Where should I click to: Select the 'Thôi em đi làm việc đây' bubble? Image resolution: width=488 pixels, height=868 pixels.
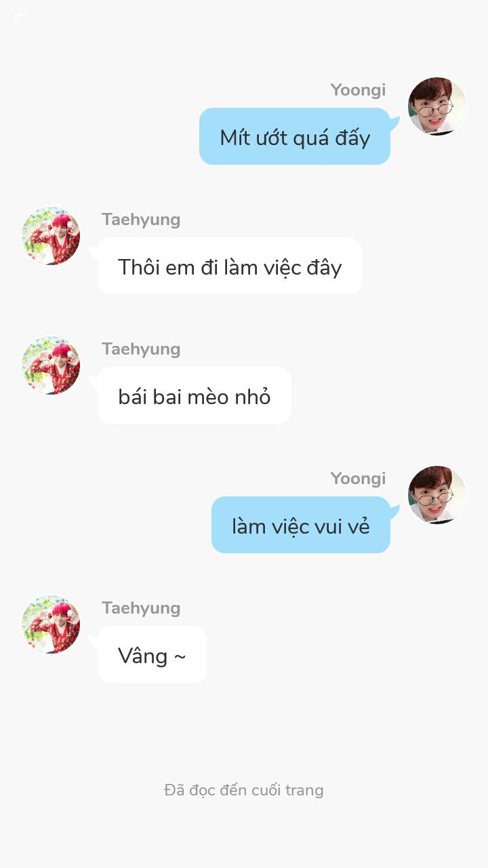coord(230,266)
